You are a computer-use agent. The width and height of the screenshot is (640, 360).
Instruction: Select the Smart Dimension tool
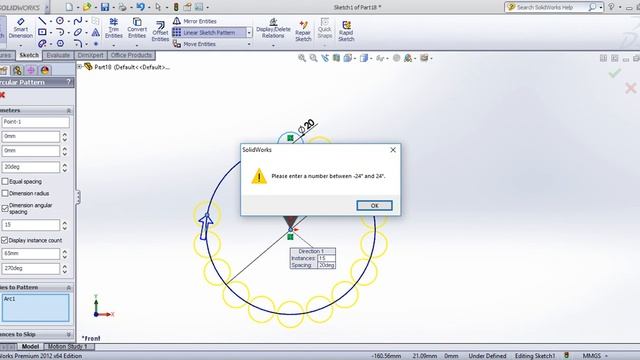(x=20, y=28)
